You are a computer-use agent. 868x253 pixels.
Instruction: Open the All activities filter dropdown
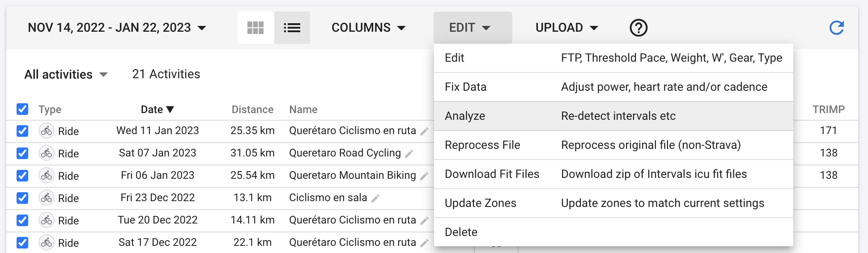coord(66,74)
